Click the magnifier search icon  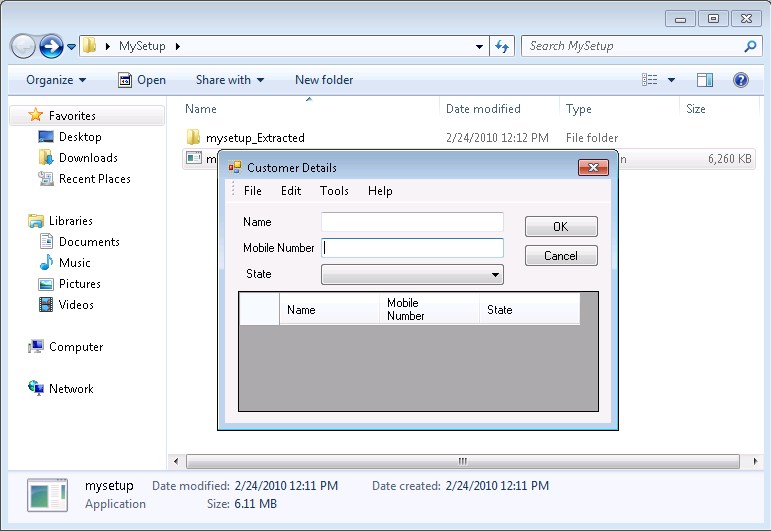(750, 46)
